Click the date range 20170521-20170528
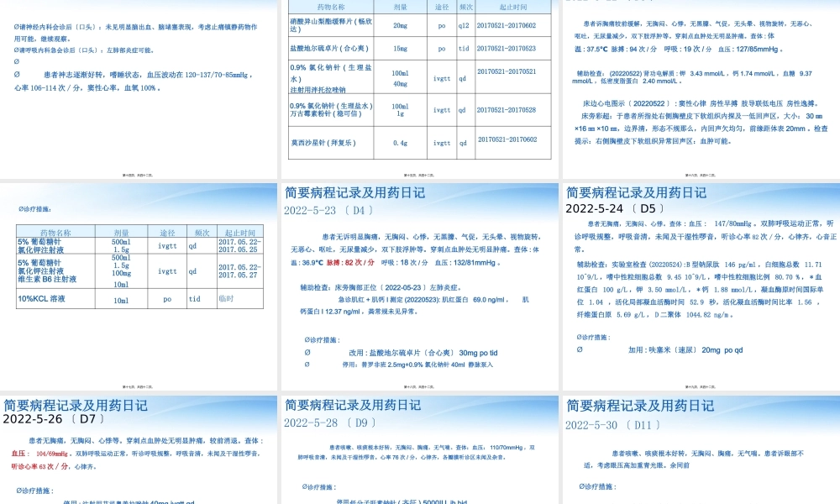Viewport: 840px width, 504px height. point(507,110)
